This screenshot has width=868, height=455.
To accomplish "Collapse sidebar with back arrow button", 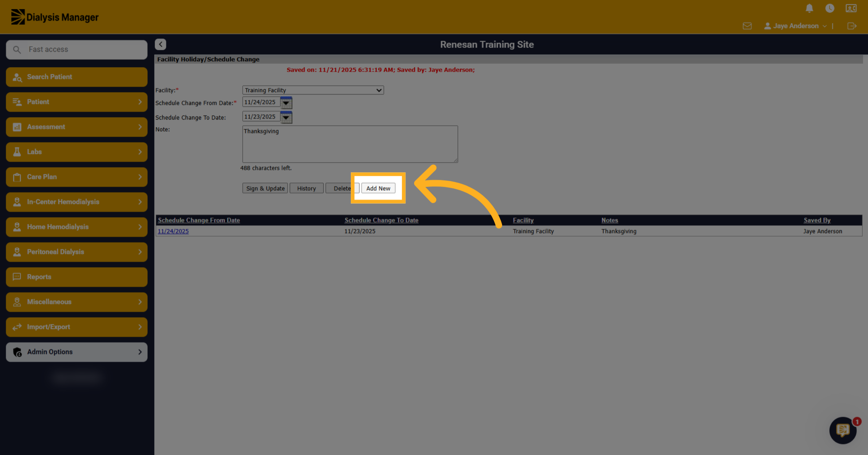I will (x=161, y=44).
